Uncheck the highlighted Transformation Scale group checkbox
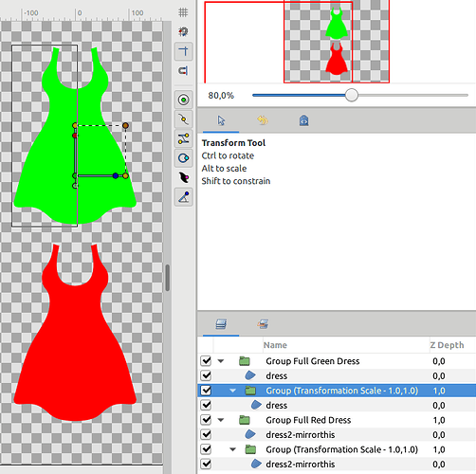Image resolution: width=476 pixels, height=474 pixels. (206, 391)
